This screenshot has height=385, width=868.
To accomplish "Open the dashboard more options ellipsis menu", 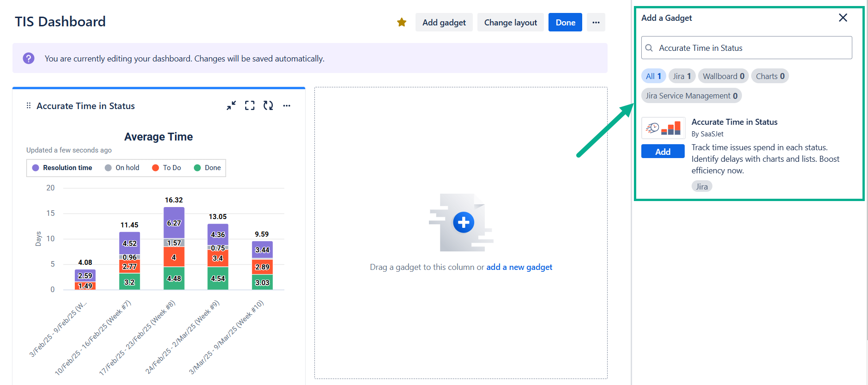I will [x=596, y=22].
